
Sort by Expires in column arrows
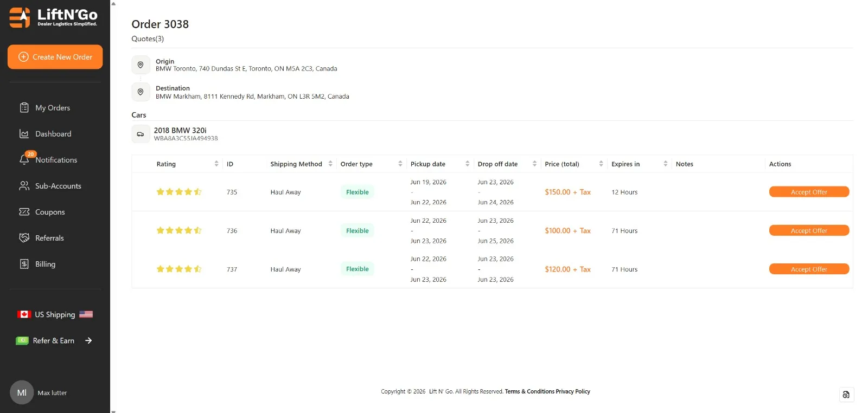tap(666, 164)
